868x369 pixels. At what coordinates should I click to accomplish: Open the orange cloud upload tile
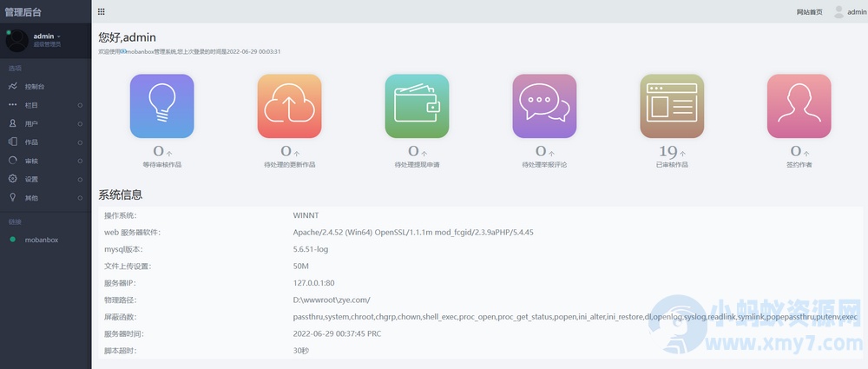[x=290, y=106]
